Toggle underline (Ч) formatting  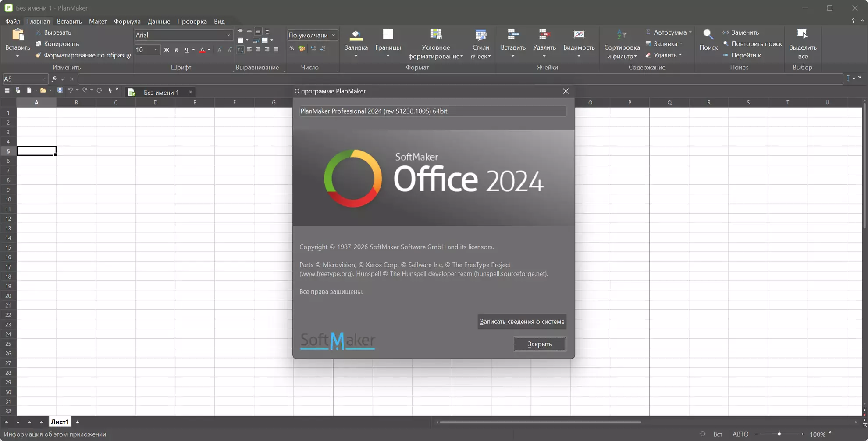click(x=187, y=50)
